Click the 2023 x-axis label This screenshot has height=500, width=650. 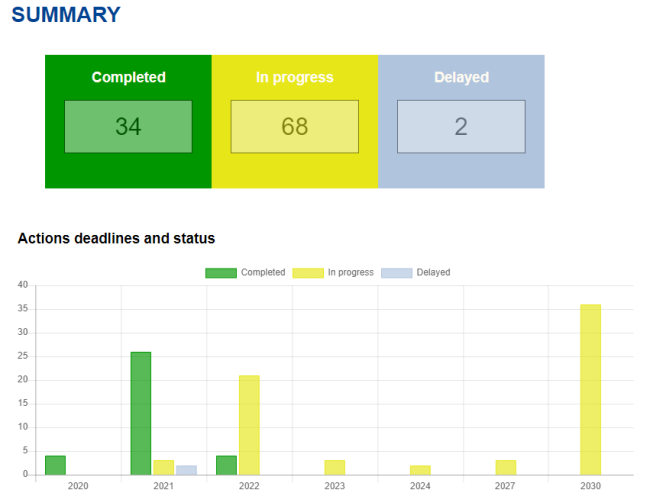click(x=335, y=486)
